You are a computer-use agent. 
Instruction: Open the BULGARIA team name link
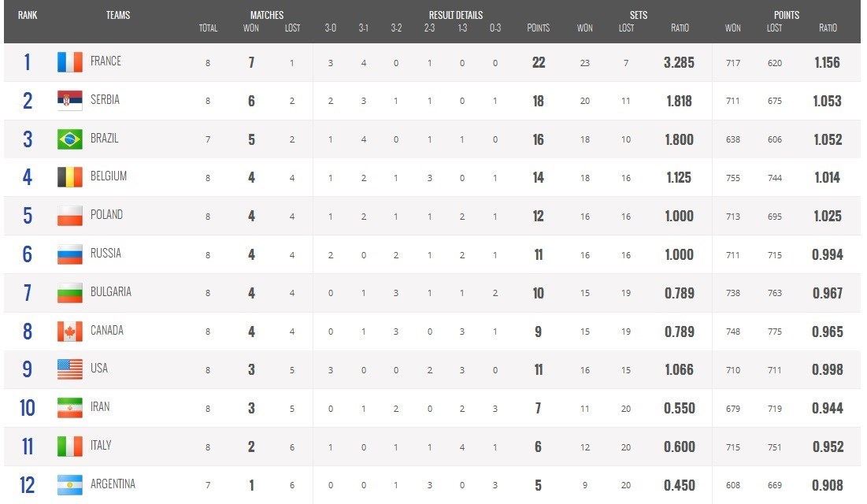click(111, 292)
